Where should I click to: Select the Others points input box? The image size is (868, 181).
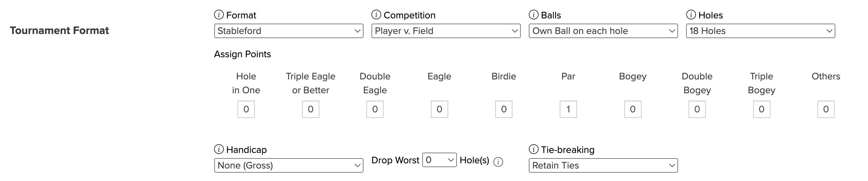point(826,109)
